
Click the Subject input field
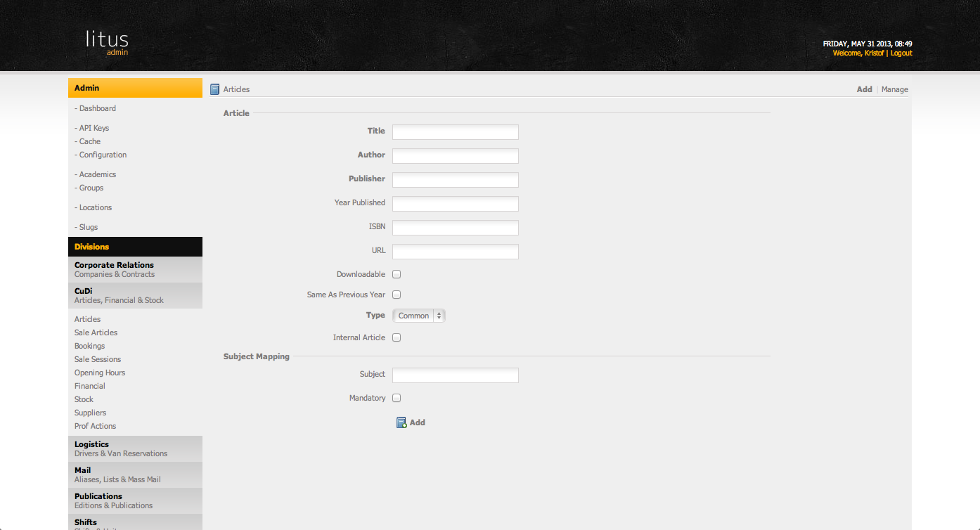[x=456, y=375]
